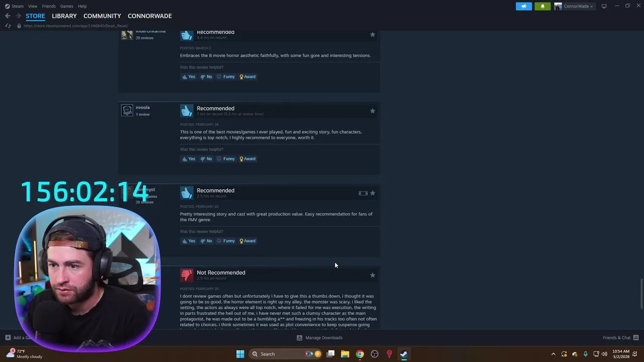
Task: Reload page icon beside the URL
Action: tap(8, 26)
